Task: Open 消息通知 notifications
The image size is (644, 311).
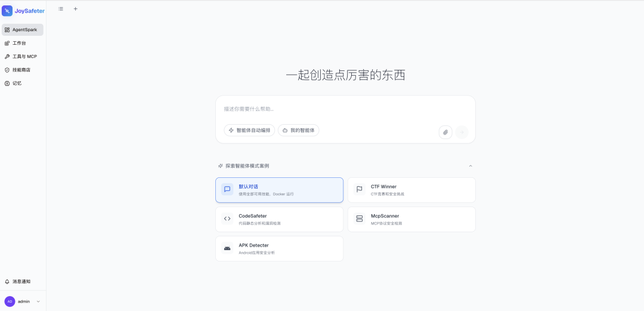Action: click(x=23, y=282)
